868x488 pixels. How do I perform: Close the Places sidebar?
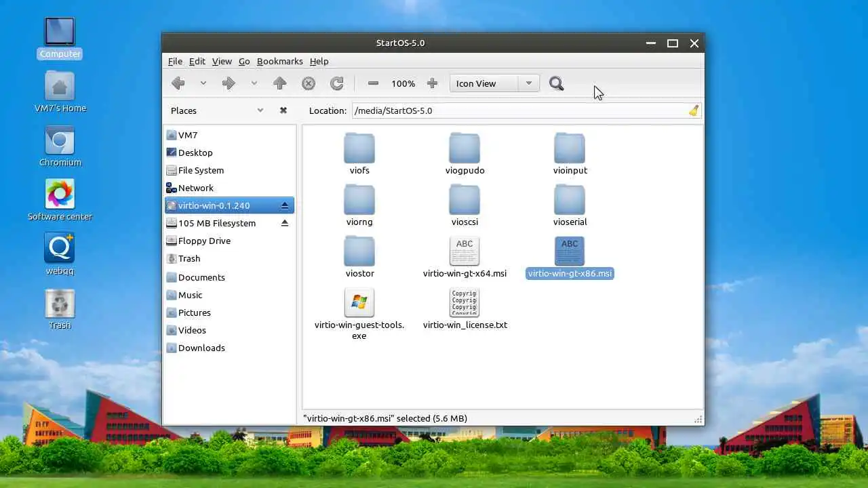pos(283,110)
